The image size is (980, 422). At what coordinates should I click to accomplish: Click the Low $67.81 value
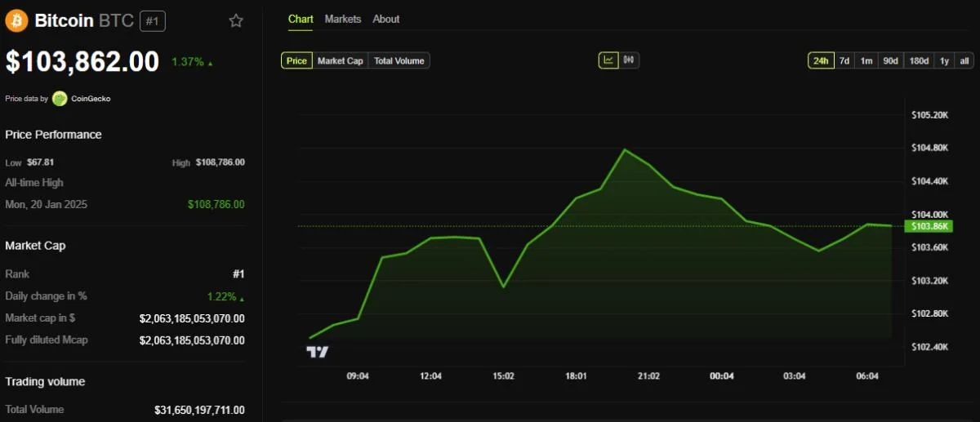pos(40,162)
